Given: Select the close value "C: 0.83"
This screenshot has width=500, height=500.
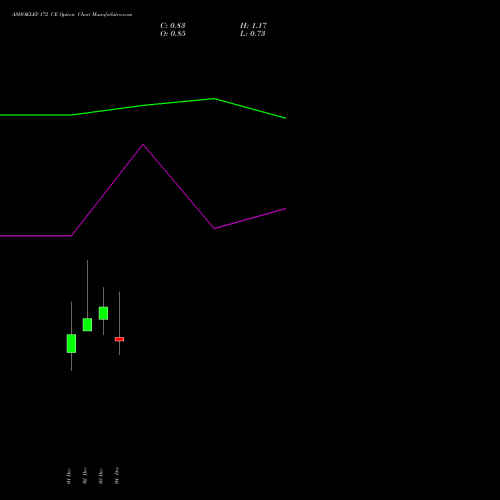Looking at the screenshot, I should 173,26.
